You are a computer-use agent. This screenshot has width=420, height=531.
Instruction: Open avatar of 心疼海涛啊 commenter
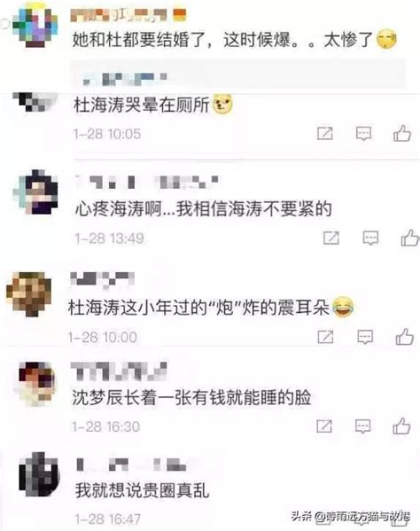click(x=35, y=192)
